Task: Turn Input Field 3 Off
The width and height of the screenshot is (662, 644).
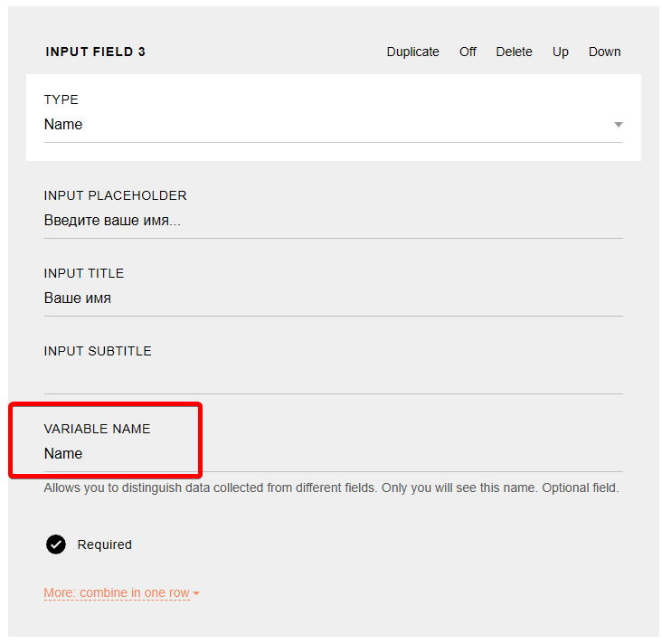Action: 468,52
